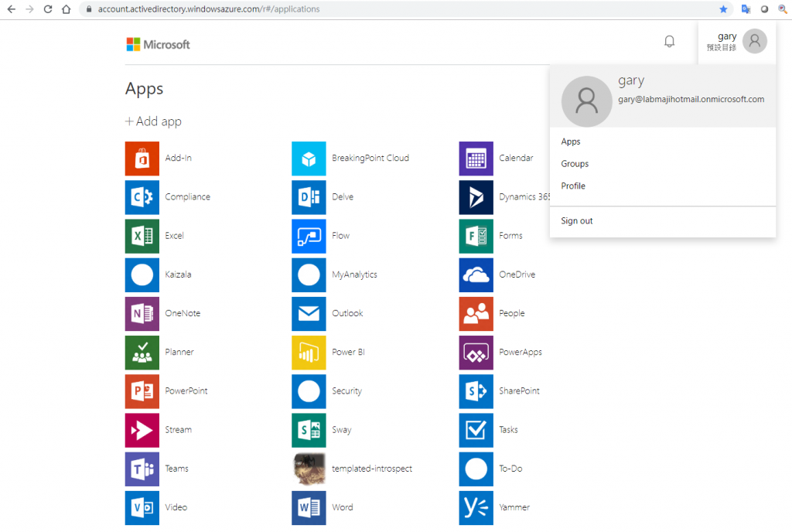Choose Sign out in account menu
This screenshot has width=792, height=532.
tap(577, 221)
